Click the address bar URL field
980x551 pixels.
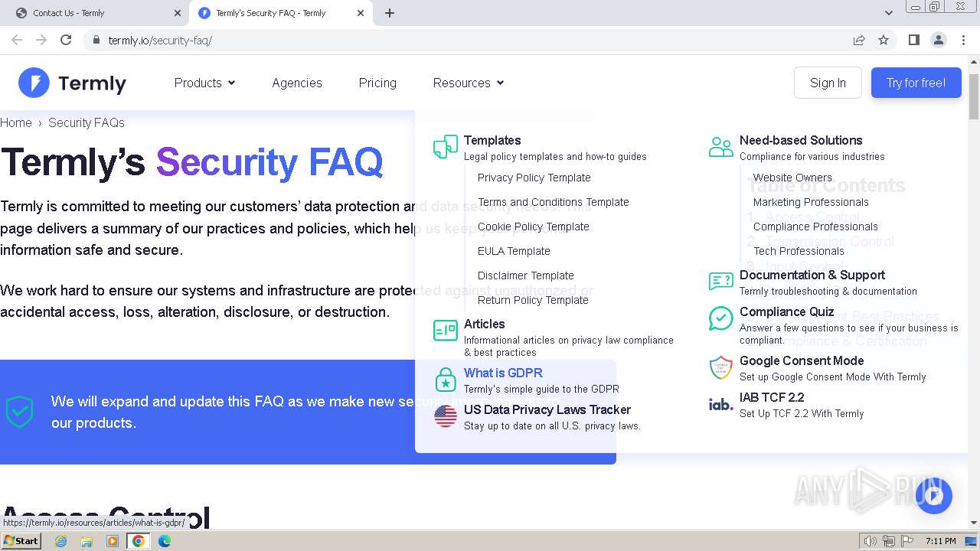467,40
